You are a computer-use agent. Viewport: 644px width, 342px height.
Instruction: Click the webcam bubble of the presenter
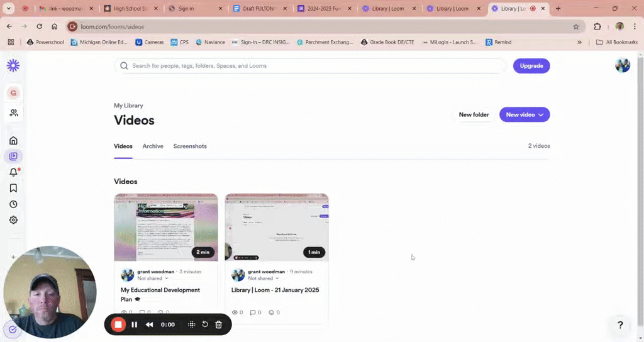pyautogui.click(x=50, y=292)
